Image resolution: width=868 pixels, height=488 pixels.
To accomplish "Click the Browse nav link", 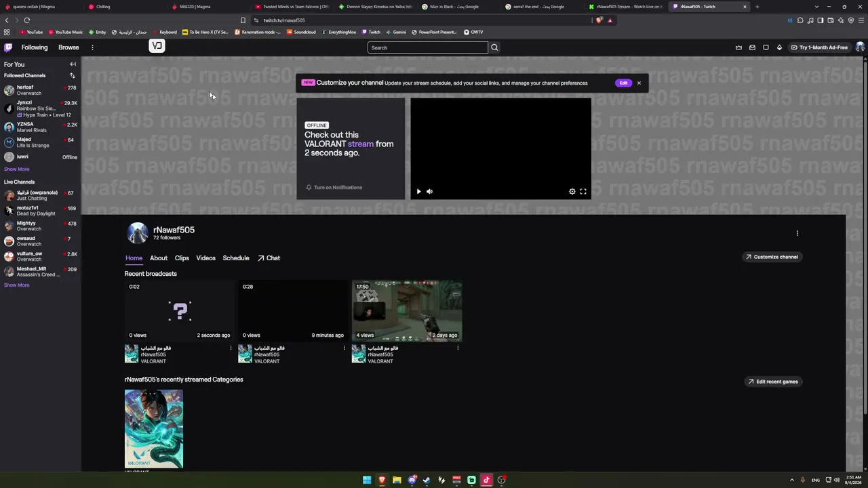I will pos(68,47).
